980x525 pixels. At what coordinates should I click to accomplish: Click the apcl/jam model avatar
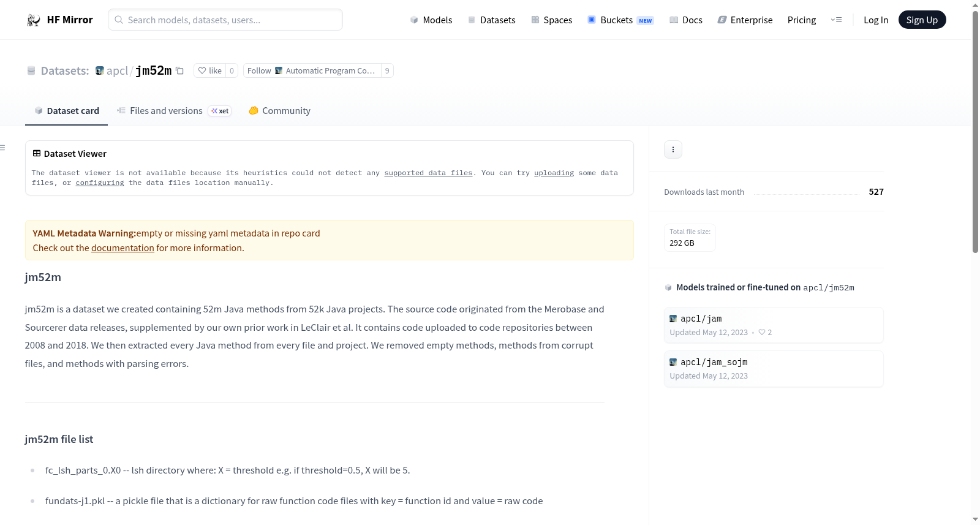(673, 319)
